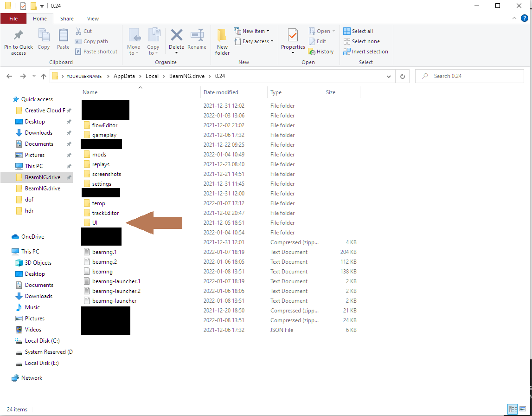Screen dimensions: 532x416
Task: Switch to the View ribbon tab
Action: pos(93,19)
